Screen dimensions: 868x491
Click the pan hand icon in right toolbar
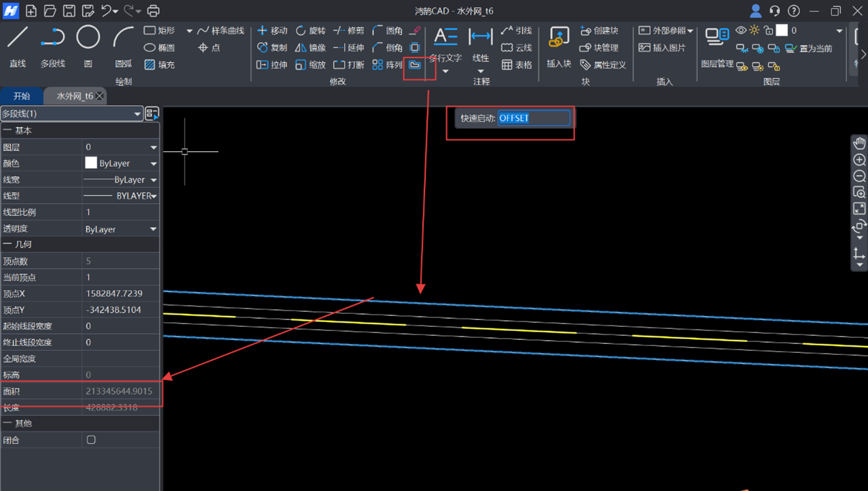coord(859,144)
